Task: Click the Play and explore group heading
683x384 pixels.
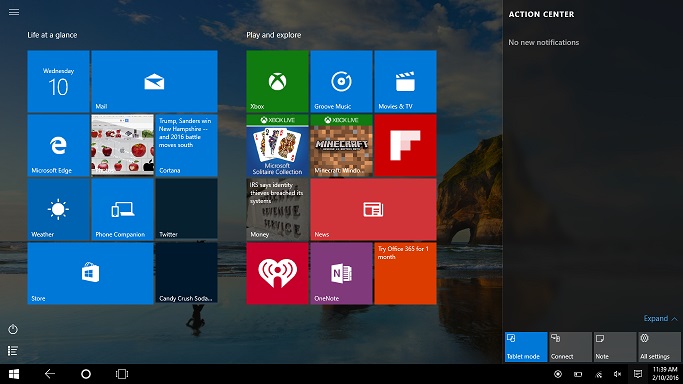Action: coord(274,35)
